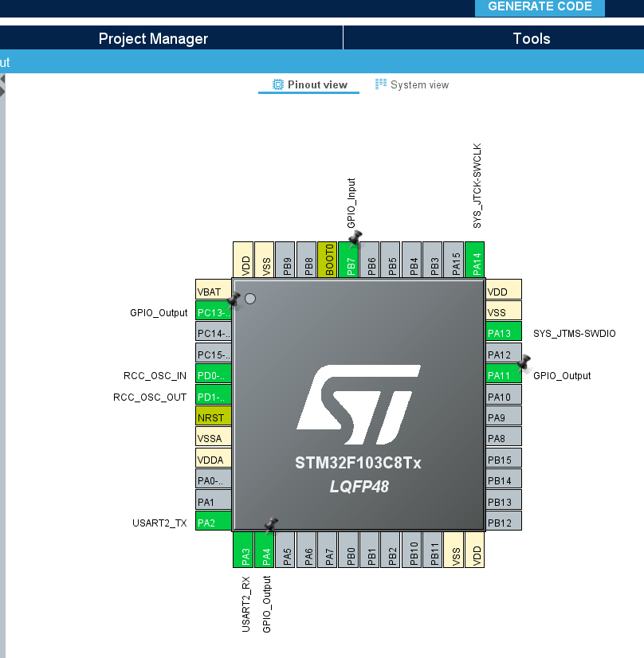Image resolution: width=644 pixels, height=658 pixels.
Task: Select pin PB1 on the bottom row
Action: [x=370, y=550]
